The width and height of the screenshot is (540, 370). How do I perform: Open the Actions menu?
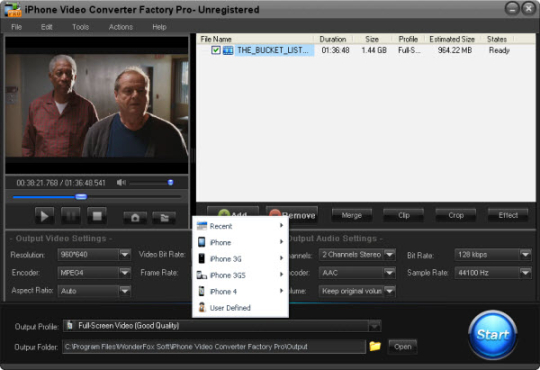(x=121, y=27)
